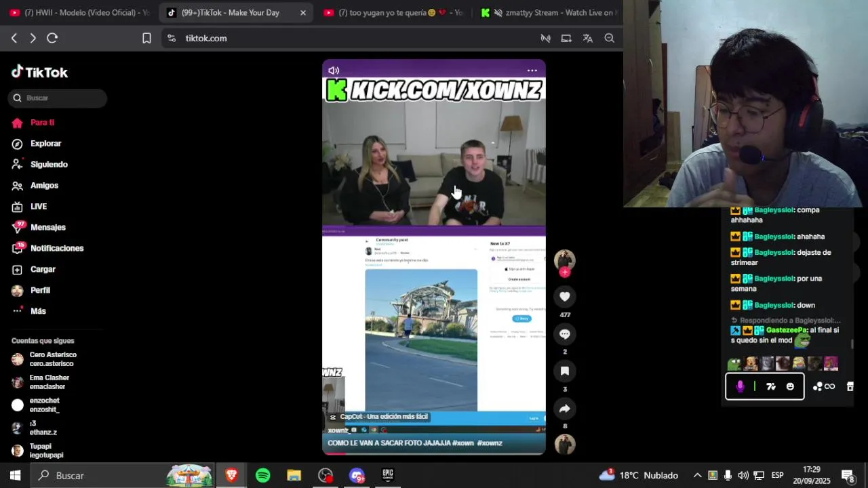Show hidden system tray icons
Viewport: 868px width, 488px height.
[697, 476]
